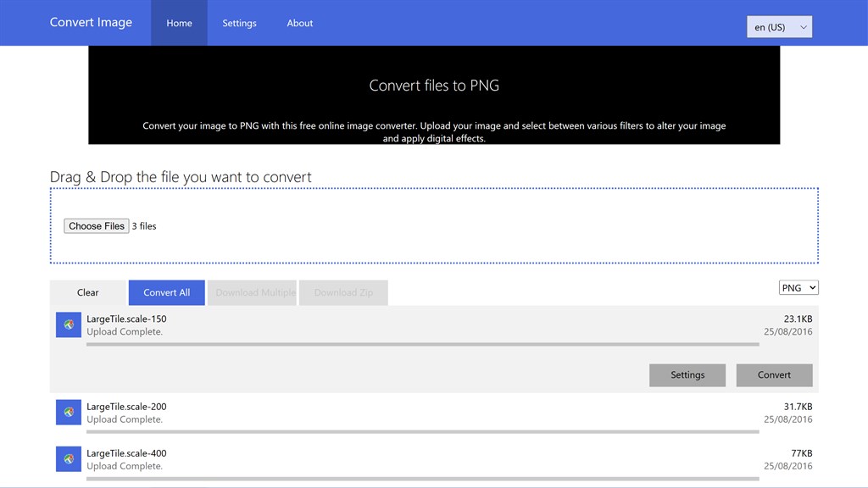Click the Choose Files button
The height and width of the screenshot is (488, 868).
(96, 225)
